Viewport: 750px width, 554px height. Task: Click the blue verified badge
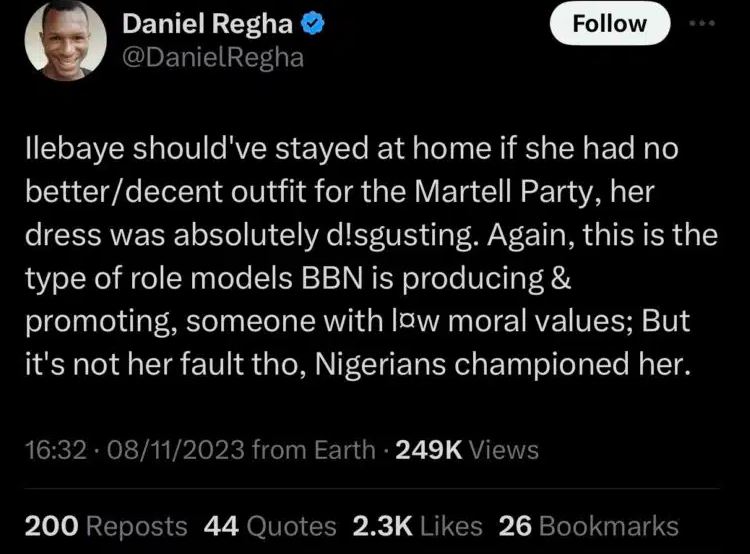(x=313, y=23)
